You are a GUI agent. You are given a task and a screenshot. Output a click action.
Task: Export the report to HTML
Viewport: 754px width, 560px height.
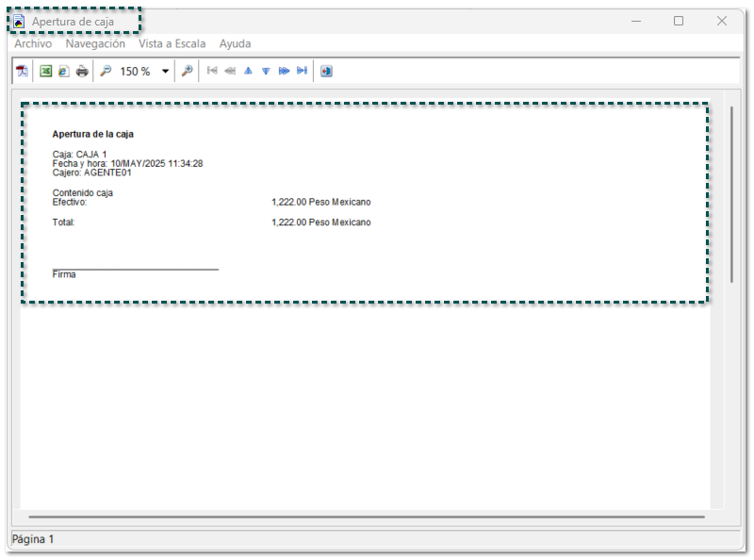63,71
